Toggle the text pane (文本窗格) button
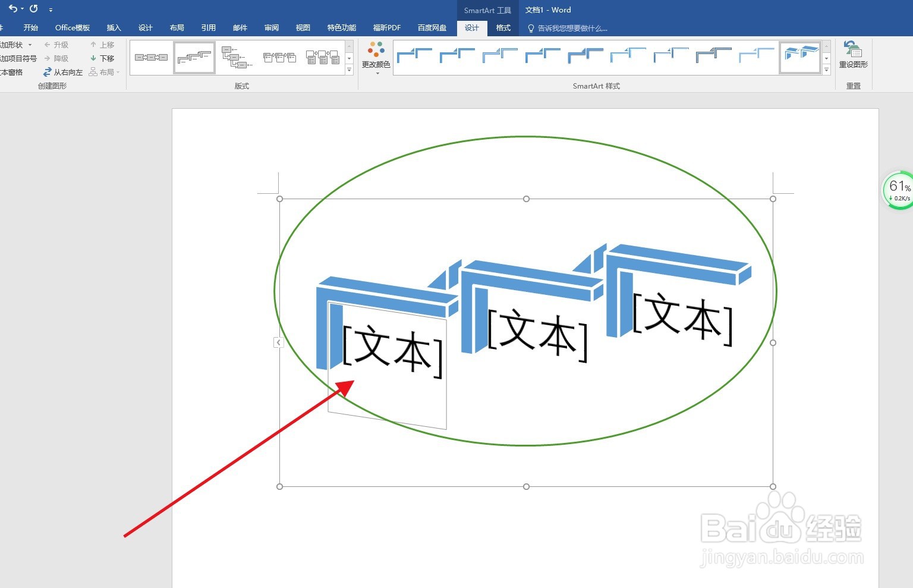The image size is (913, 588). 12,72
